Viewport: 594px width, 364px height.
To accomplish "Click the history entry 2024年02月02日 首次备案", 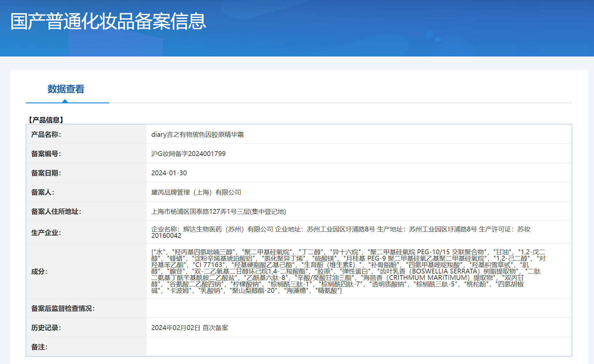I will [x=190, y=328].
